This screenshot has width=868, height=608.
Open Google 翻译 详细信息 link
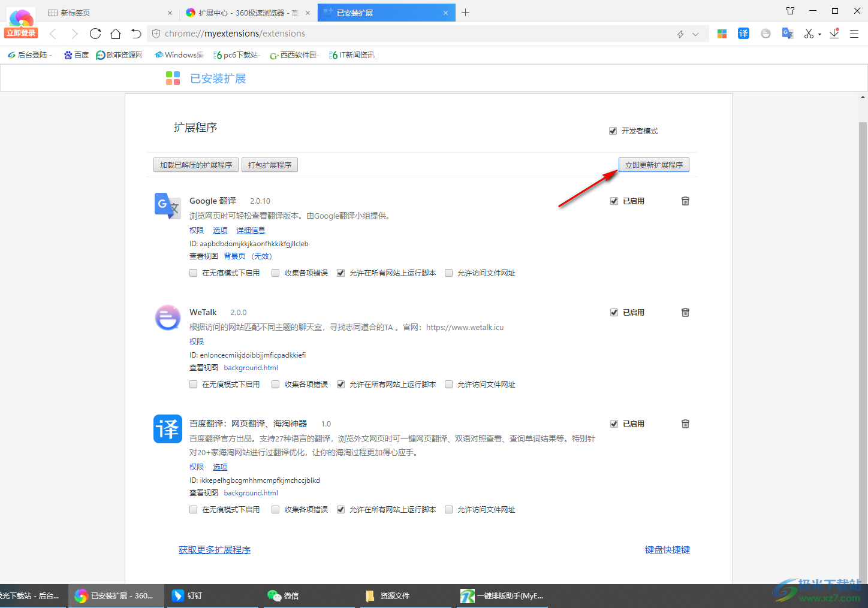point(251,231)
